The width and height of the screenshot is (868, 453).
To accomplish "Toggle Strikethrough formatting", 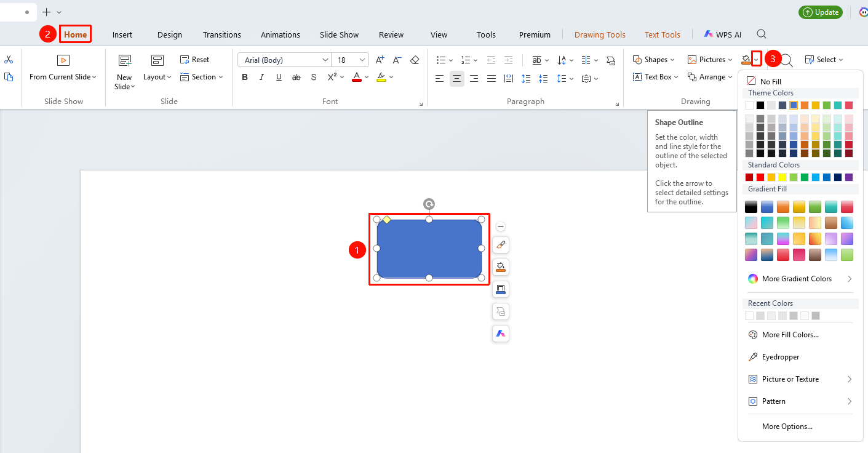I will coord(296,77).
